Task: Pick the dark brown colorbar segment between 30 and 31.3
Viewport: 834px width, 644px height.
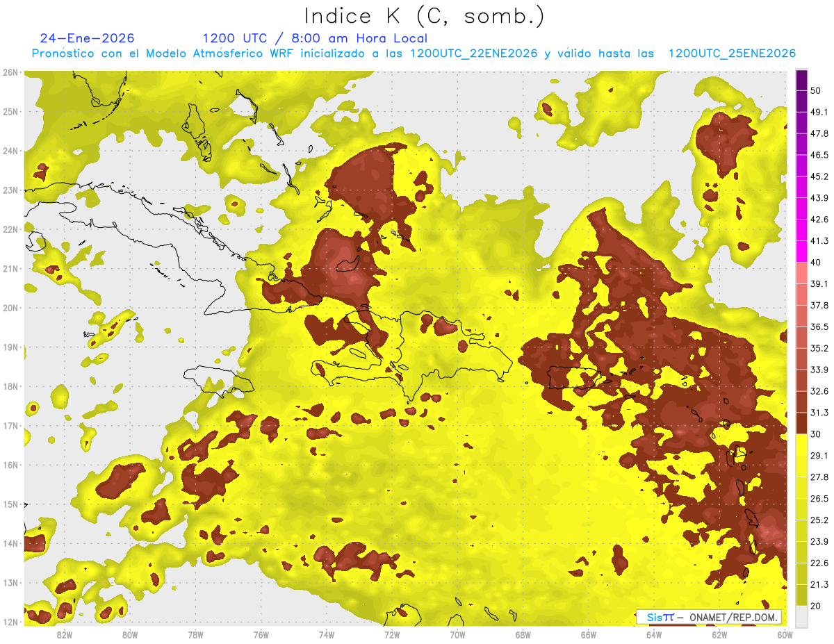Action: (801, 423)
